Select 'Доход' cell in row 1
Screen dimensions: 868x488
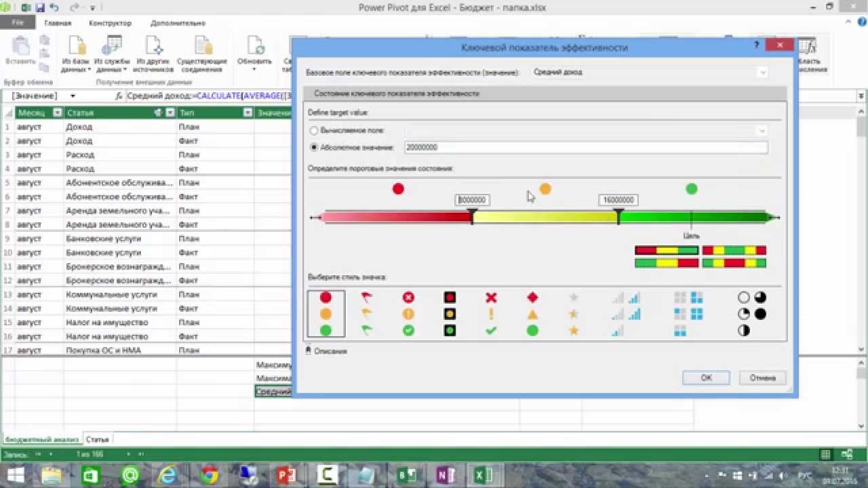[x=120, y=127]
